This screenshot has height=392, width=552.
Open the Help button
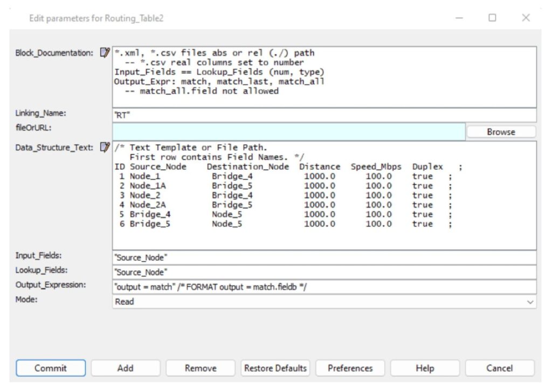(x=425, y=368)
